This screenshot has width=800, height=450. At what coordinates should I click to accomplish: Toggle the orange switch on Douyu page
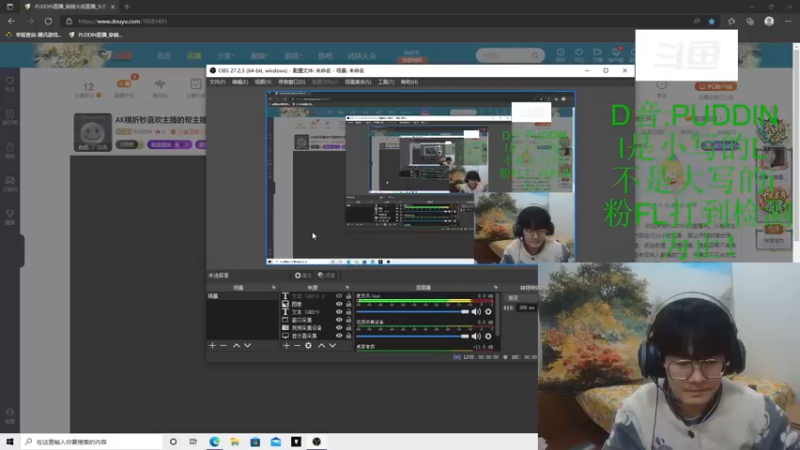point(124,83)
